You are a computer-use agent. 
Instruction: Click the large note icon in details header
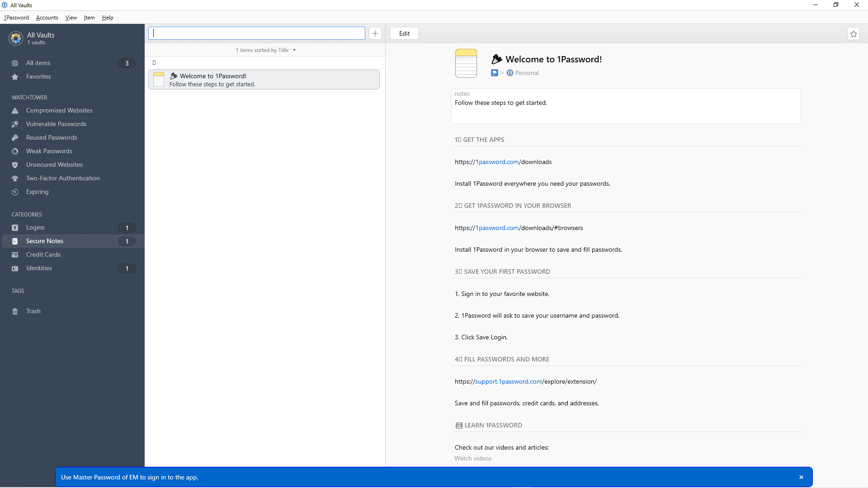pos(466,63)
